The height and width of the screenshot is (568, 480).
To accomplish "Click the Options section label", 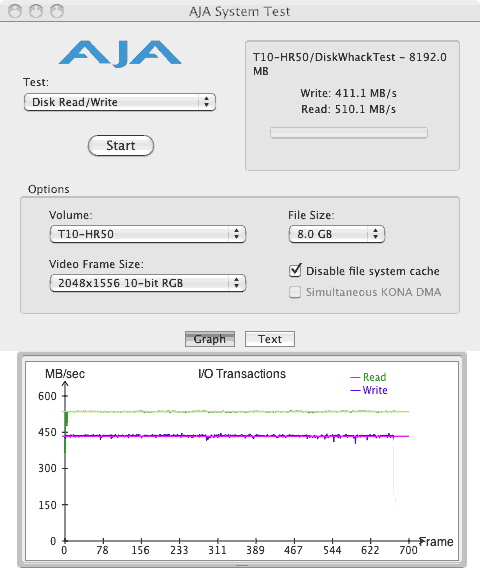I will 49,189.
